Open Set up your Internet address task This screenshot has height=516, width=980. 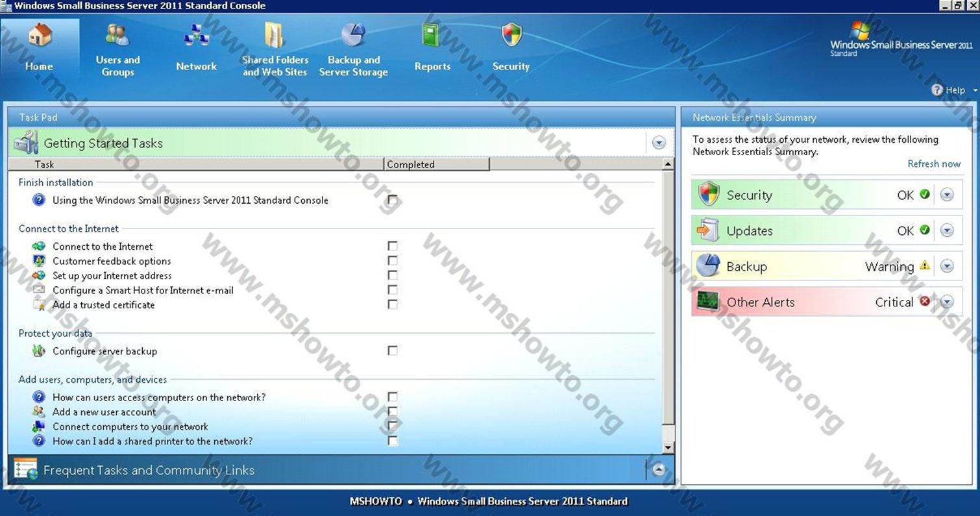[112, 276]
